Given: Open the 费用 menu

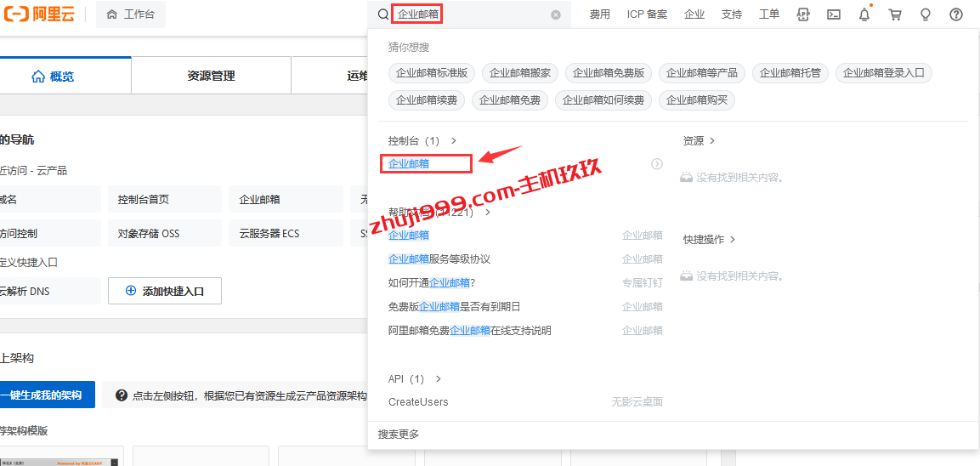Looking at the screenshot, I should (x=599, y=14).
